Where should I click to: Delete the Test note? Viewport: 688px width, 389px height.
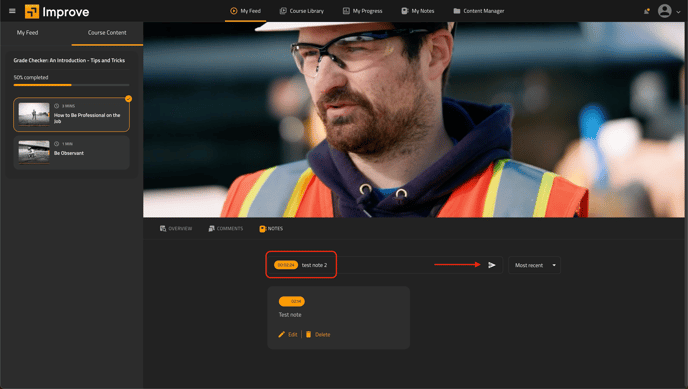(x=318, y=334)
